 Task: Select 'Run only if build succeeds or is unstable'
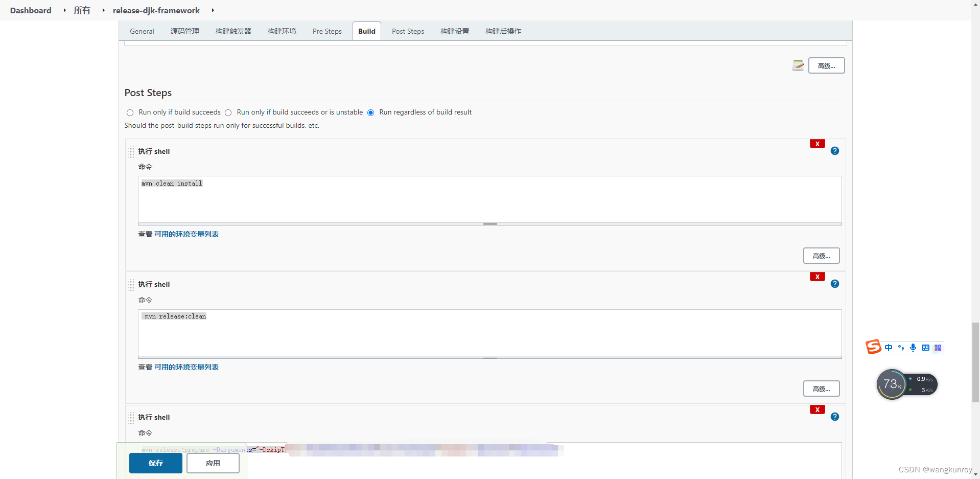click(228, 112)
